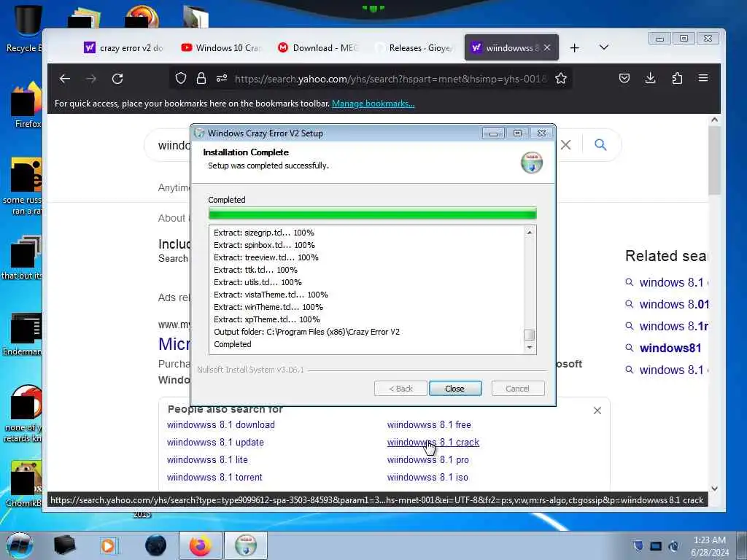
Task: Click the Yahoo search magnifier button
Action: click(x=600, y=145)
